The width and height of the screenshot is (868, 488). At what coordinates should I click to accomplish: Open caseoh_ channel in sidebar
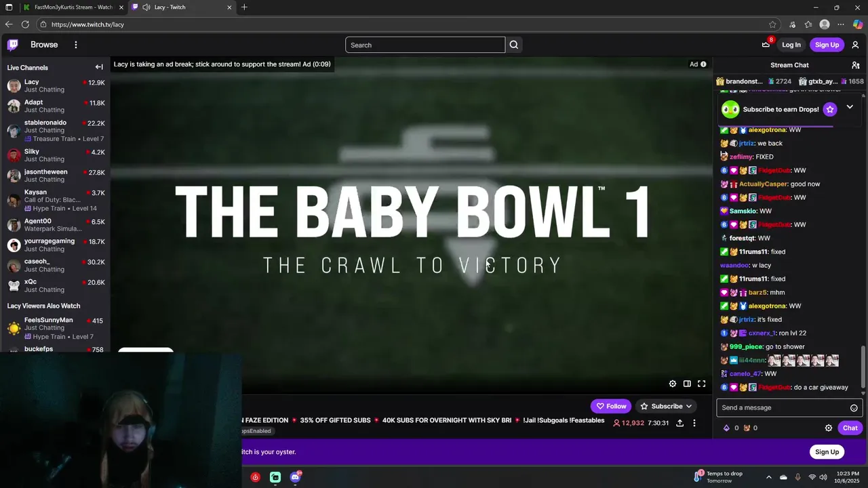coord(55,265)
